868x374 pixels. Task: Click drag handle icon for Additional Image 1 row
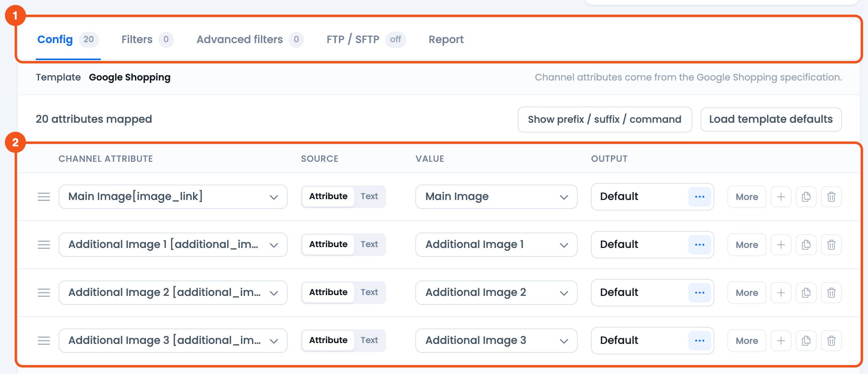pos(44,245)
